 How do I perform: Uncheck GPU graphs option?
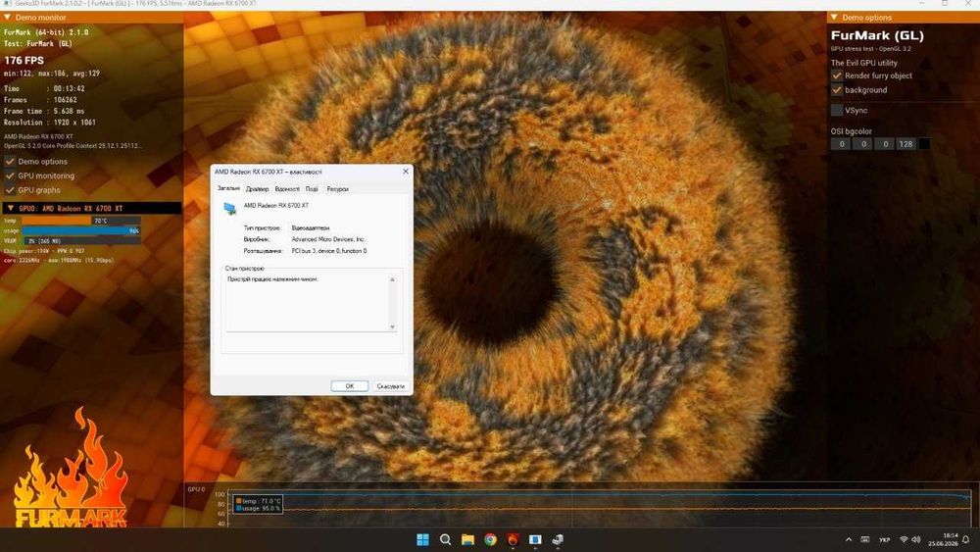(x=10, y=190)
